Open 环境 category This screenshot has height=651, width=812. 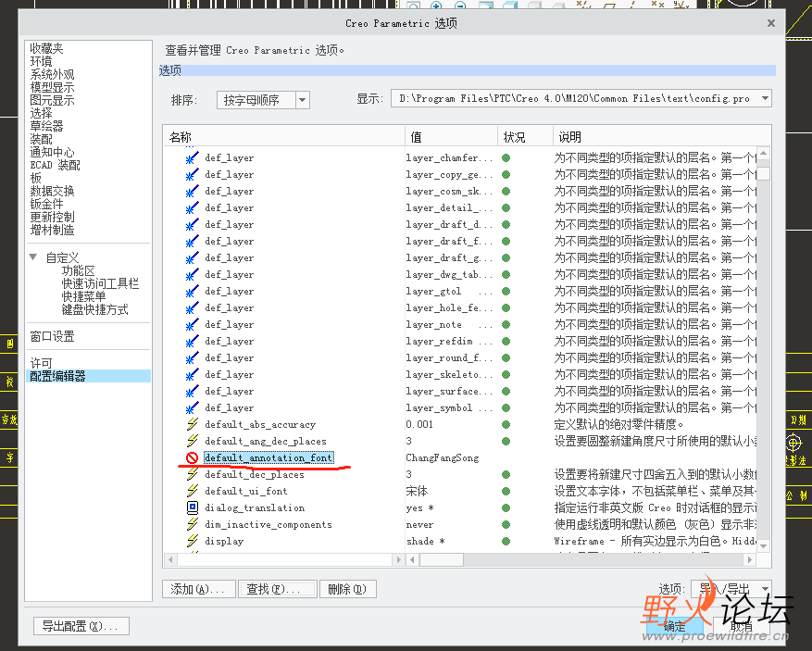click(x=41, y=61)
